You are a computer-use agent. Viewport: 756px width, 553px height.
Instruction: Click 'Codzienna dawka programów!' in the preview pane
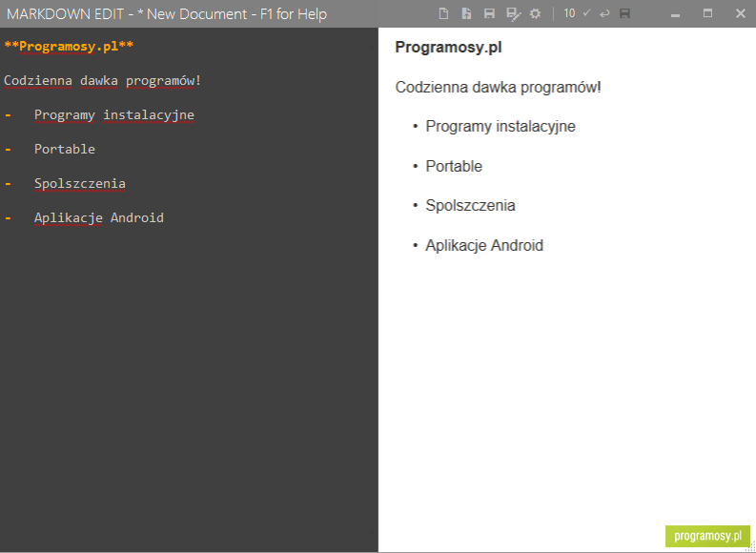point(498,88)
